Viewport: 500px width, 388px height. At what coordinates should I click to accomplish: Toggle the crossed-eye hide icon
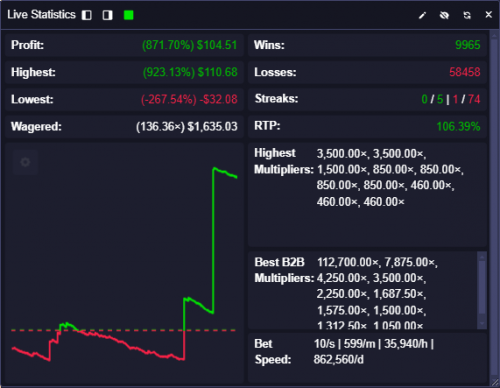tap(444, 15)
